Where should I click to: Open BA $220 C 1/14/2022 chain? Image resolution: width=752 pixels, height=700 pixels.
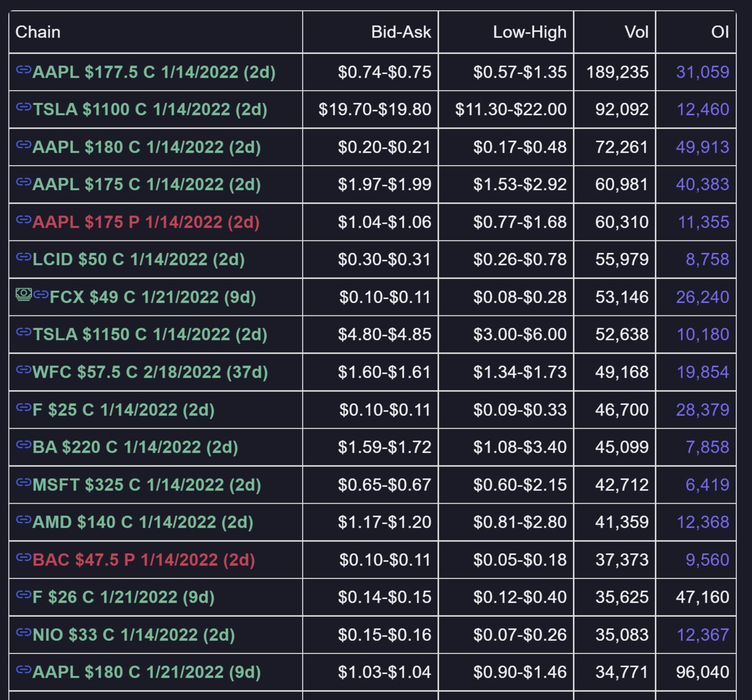pyautogui.click(x=135, y=447)
